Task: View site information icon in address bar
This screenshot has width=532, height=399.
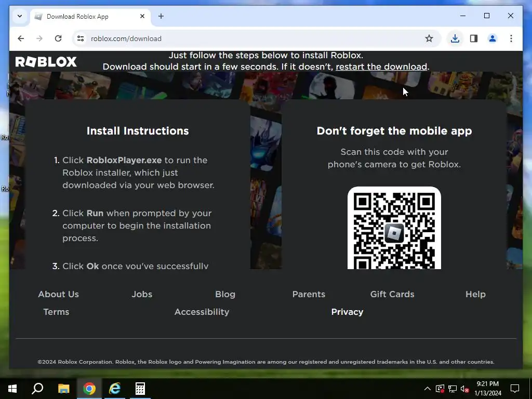Action: pyautogui.click(x=81, y=38)
